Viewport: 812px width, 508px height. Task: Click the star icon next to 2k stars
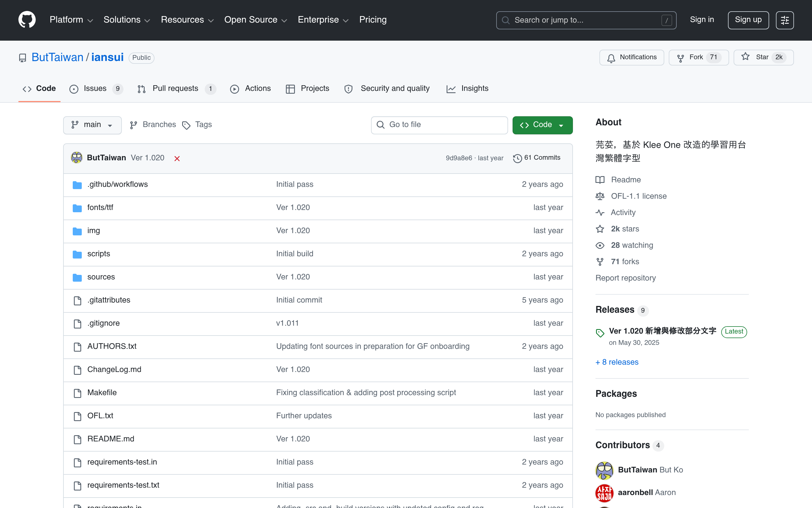coord(600,229)
